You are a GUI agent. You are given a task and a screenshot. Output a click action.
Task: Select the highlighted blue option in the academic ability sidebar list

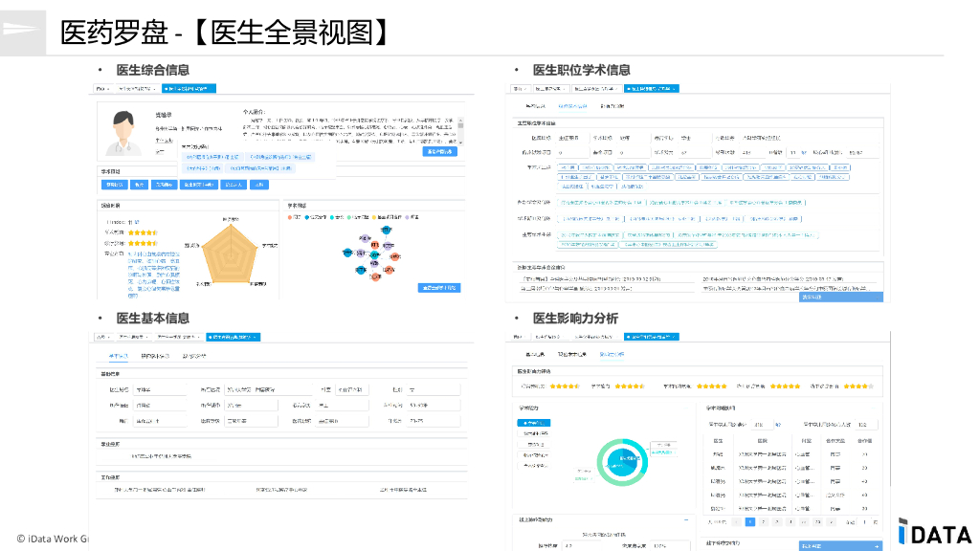pyautogui.click(x=534, y=422)
